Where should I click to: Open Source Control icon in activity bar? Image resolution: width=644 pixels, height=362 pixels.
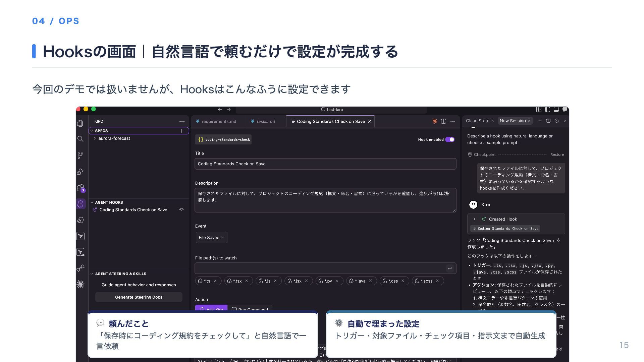[x=80, y=155]
